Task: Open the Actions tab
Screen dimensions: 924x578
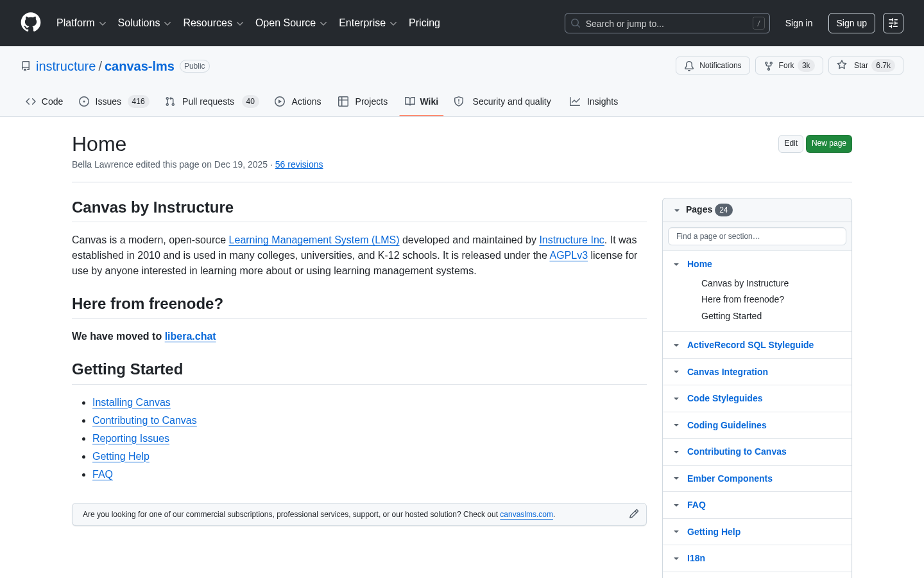Action: tap(298, 101)
